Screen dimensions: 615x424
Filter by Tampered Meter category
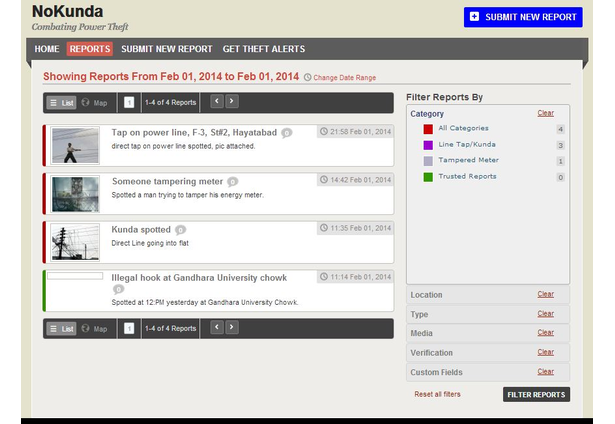[469, 160]
